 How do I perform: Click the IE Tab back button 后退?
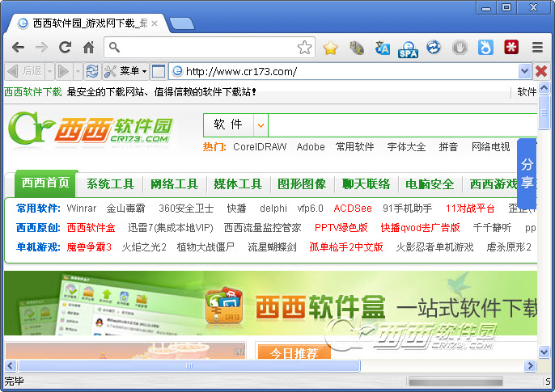[25, 71]
